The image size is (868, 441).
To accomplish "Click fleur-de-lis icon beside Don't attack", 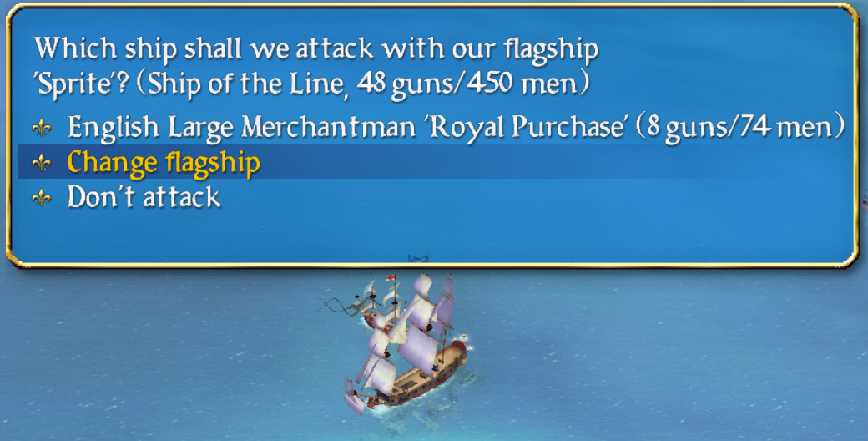I will [42, 198].
